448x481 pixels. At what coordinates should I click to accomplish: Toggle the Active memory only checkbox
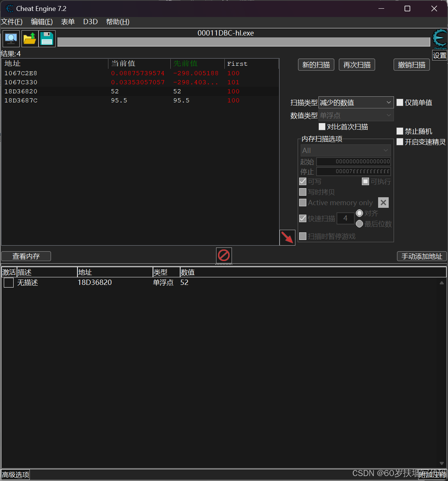303,203
